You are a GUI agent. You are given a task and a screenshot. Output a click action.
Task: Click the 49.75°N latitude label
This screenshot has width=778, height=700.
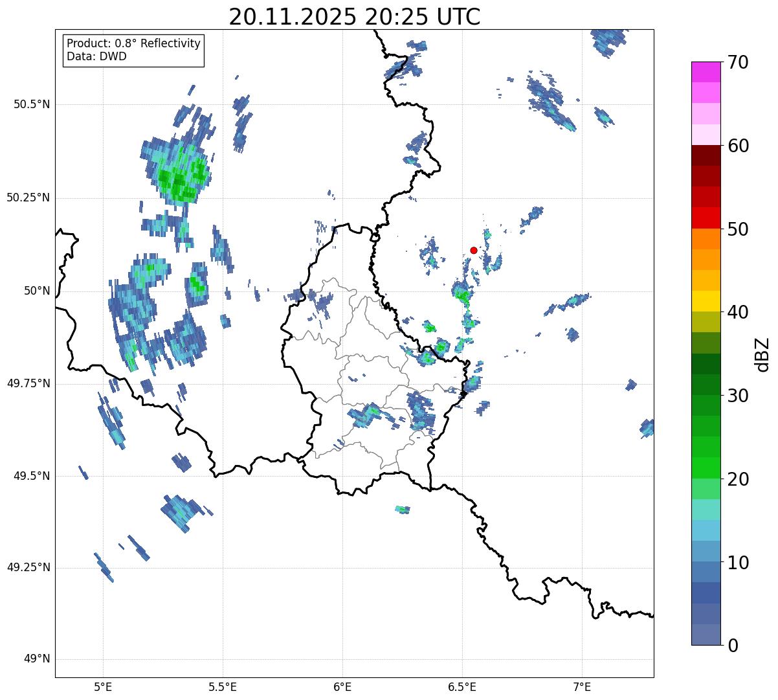coord(28,383)
